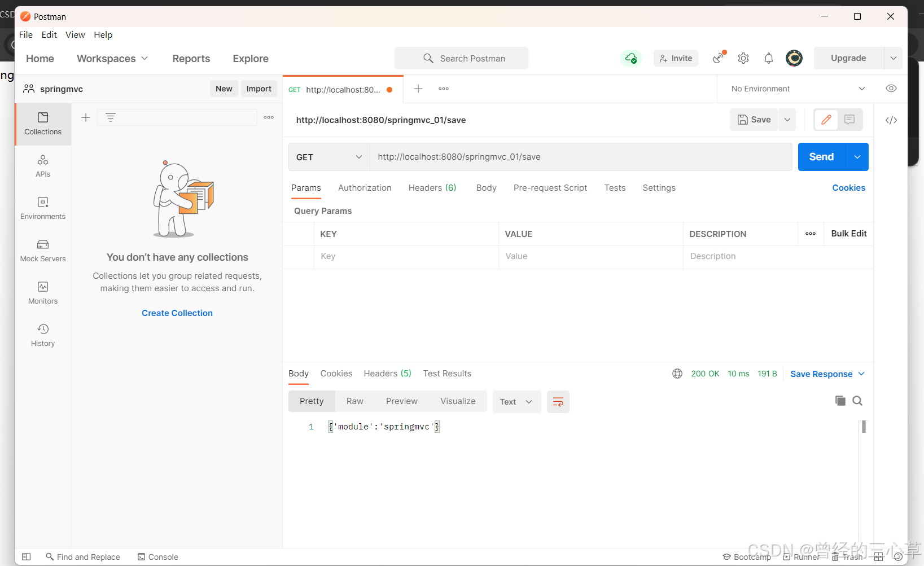Open the Environments sidebar panel
The height and width of the screenshot is (566, 924).
tap(43, 208)
